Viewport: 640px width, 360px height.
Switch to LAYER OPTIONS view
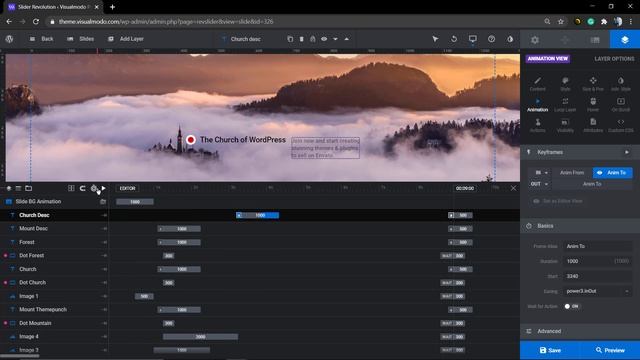[614, 59]
